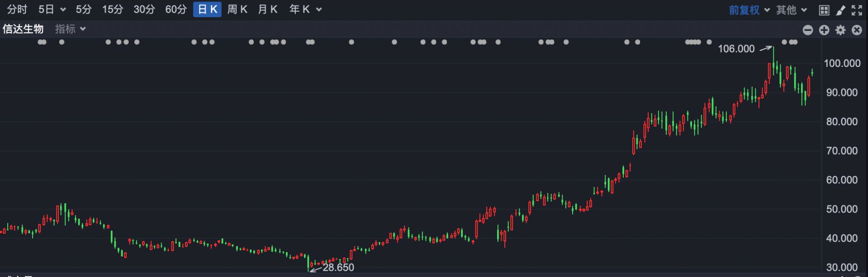This screenshot has height=277, width=868.
Task: Switch to 分时 intraday tab
Action: [x=17, y=9]
